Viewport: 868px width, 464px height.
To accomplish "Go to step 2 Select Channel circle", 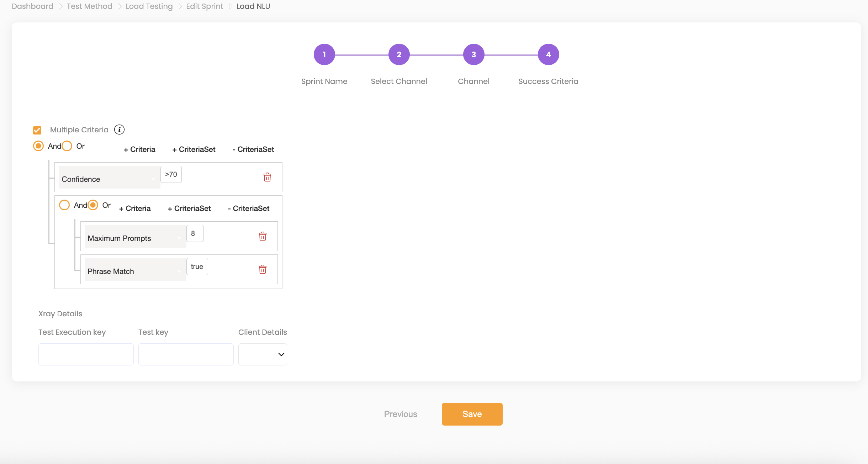I will [x=399, y=54].
